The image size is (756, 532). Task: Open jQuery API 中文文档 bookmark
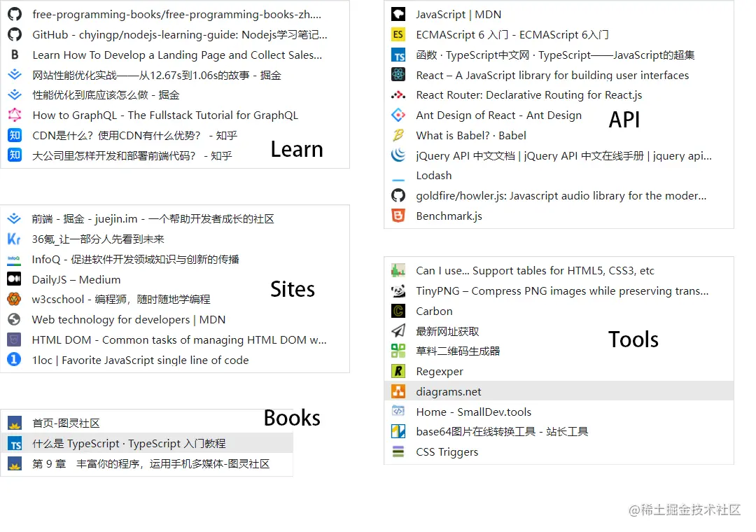[x=563, y=156]
